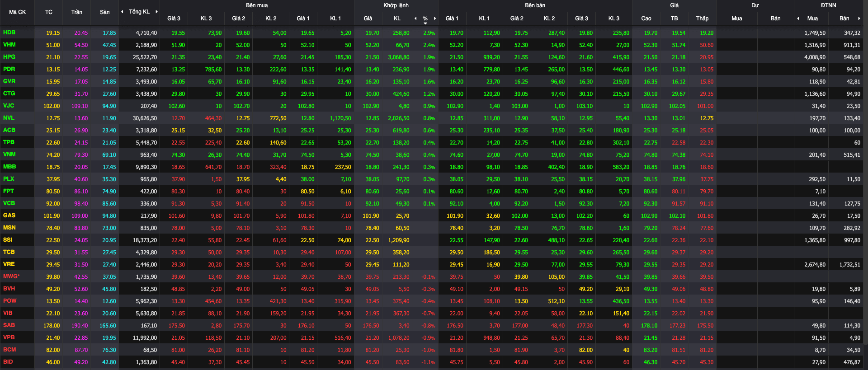
Task: Select the PLX ticker symbol
Action: coord(9,179)
